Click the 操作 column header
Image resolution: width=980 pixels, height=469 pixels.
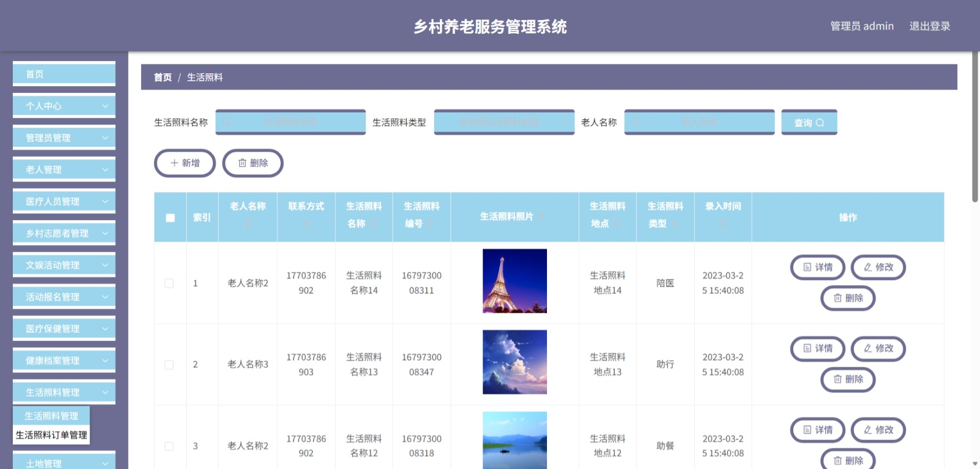(x=848, y=218)
